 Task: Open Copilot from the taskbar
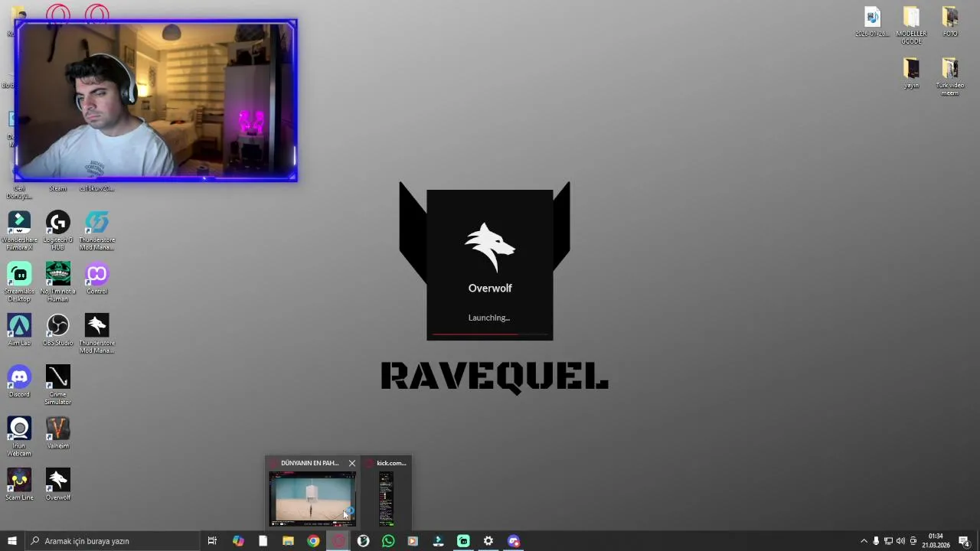[x=238, y=541]
